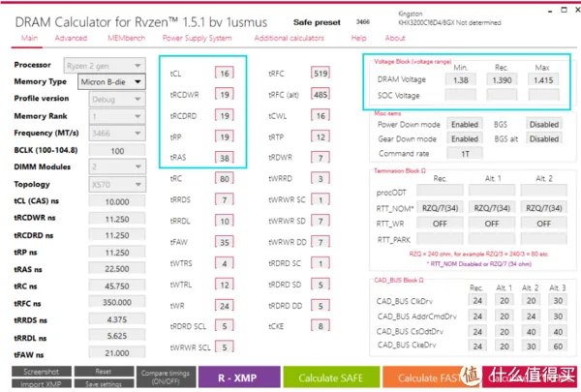The image size is (581, 392).
Task: Open the Help tab
Action: point(358,38)
